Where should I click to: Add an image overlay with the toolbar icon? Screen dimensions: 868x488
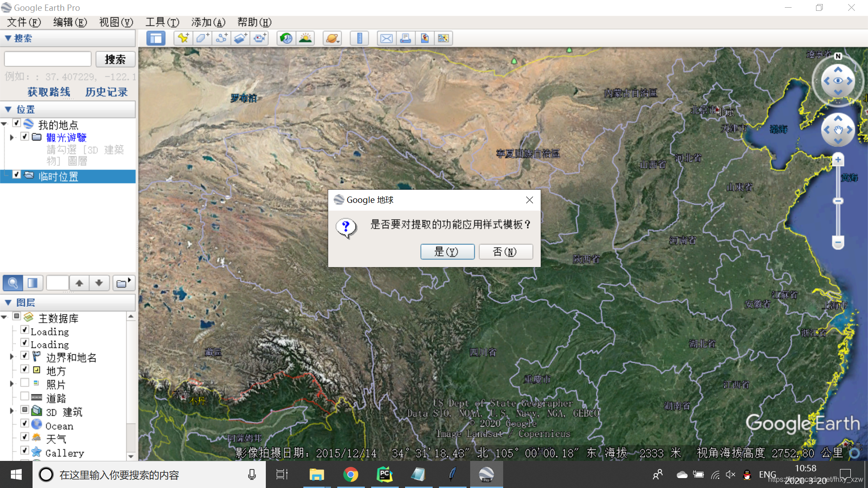tap(241, 38)
